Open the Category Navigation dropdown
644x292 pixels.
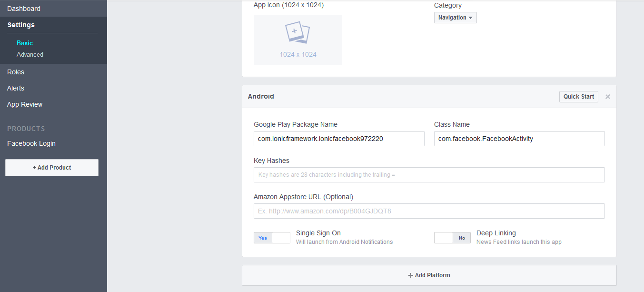click(455, 17)
